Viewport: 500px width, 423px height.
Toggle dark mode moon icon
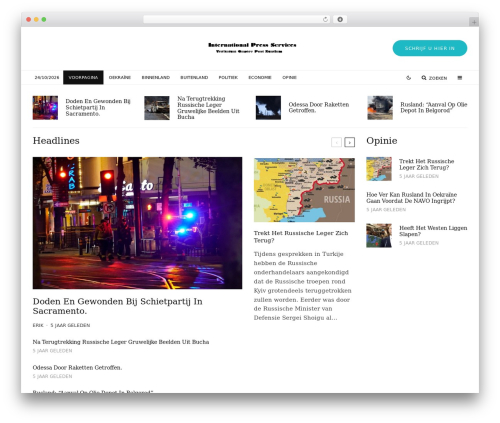[408, 78]
